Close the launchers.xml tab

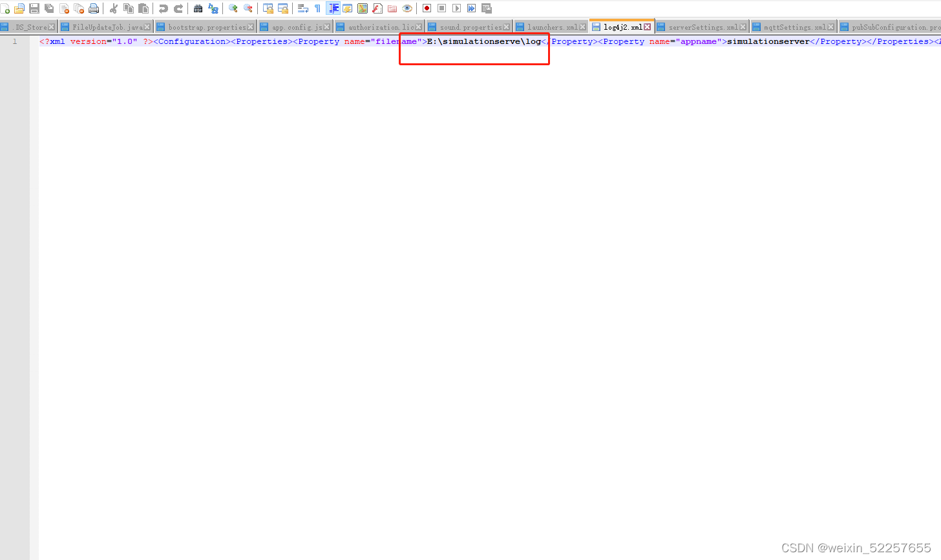tap(582, 27)
